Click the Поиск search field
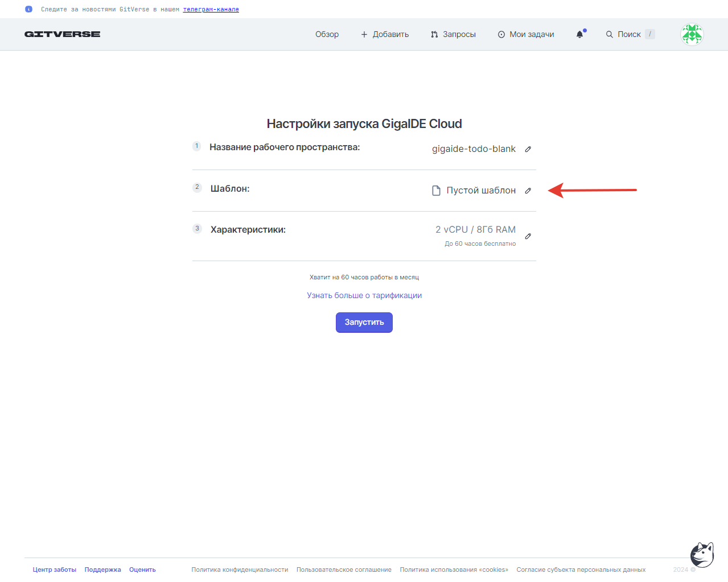 point(630,34)
